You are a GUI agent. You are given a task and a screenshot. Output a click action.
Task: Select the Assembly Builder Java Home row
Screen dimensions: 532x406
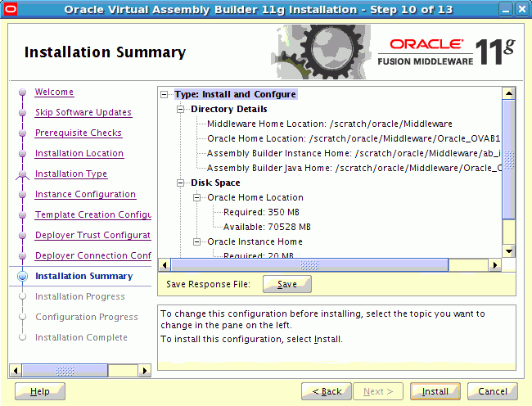point(354,169)
